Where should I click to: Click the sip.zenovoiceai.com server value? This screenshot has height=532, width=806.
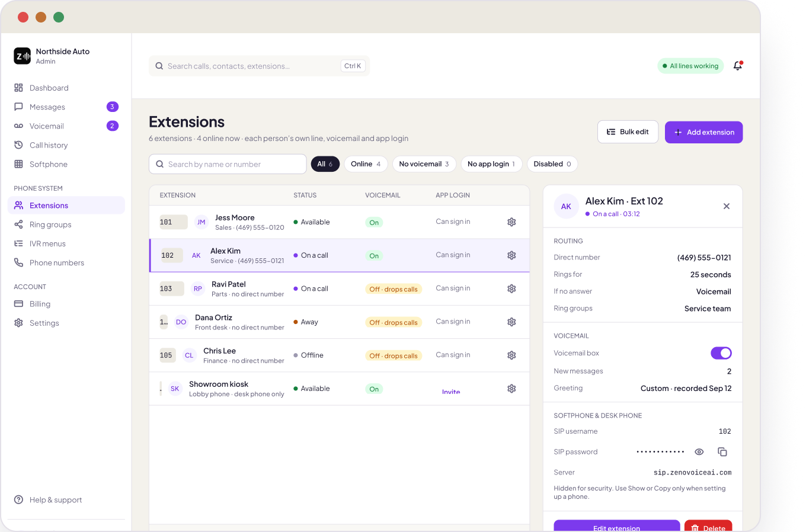pyautogui.click(x=692, y=473)
